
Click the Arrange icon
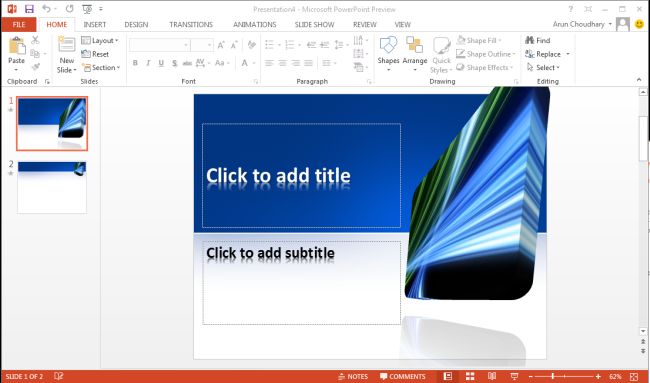(415, 45)
